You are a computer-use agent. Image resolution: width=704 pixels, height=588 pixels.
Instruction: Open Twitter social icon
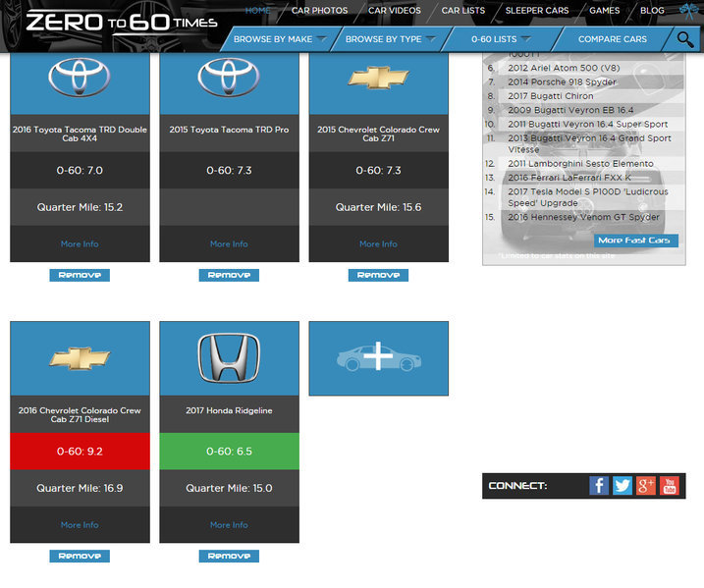click(x=623, y=486)
